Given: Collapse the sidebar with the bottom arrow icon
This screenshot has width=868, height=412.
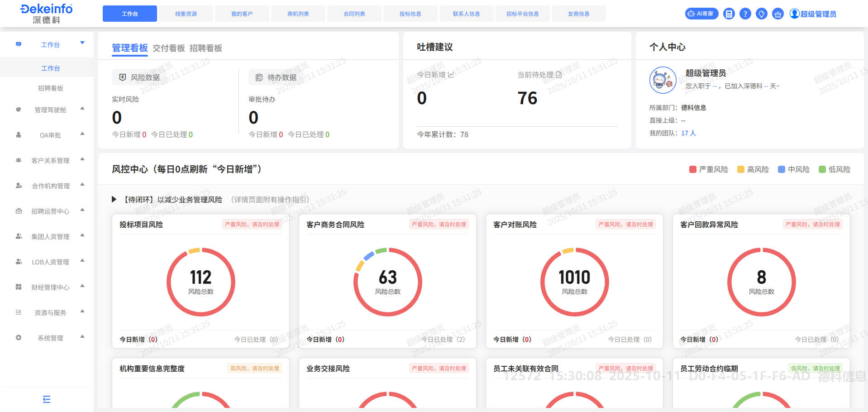Looking at the screenshot, I should click(46, 399).
